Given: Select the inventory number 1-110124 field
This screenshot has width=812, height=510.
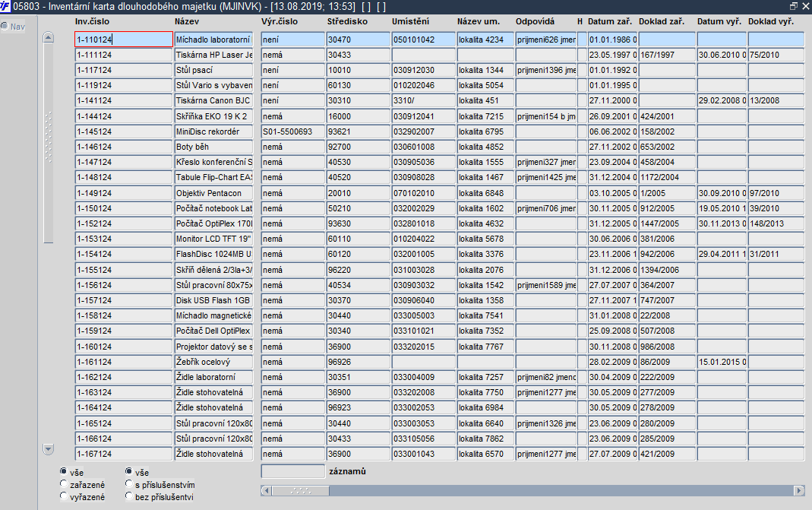Looking at the screenshot, I should [124, 40].
